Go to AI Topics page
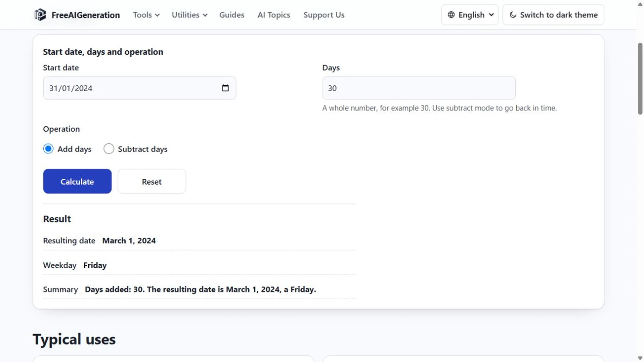 [274, 15]
